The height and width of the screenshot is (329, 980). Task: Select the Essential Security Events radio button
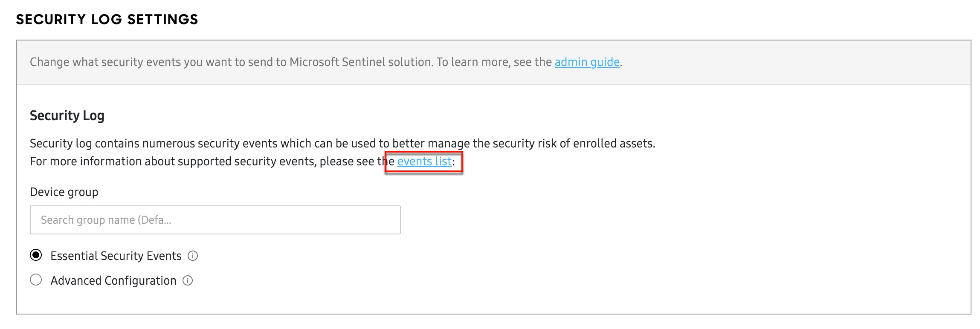coord(36,255)
